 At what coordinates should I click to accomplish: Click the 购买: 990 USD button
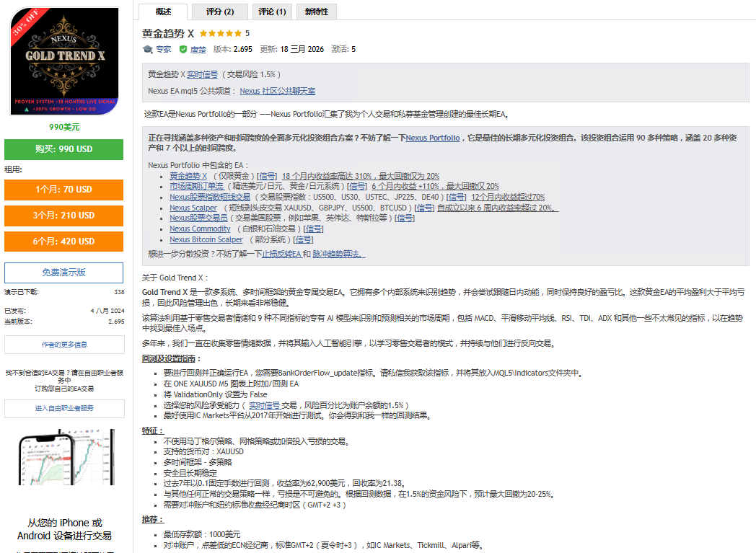[x=63, y=149]
